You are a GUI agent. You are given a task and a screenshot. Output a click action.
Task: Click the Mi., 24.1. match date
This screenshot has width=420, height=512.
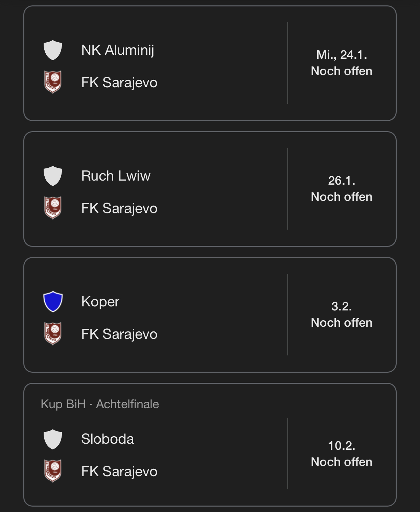click(x=342, y=55)
